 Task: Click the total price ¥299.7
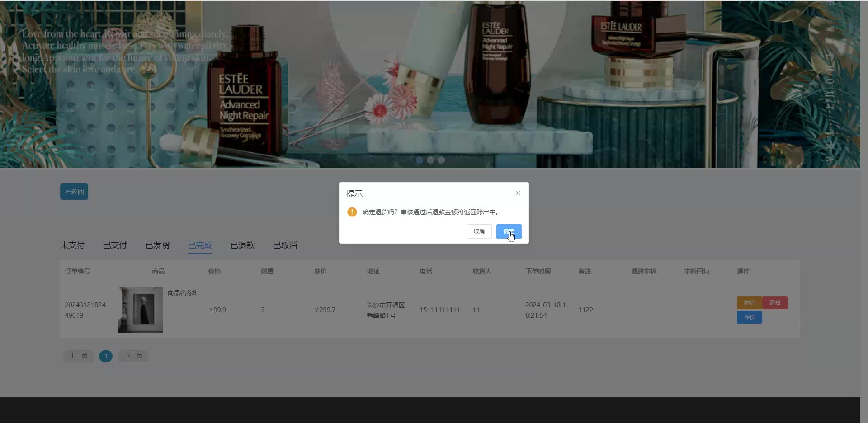[325, 310]
